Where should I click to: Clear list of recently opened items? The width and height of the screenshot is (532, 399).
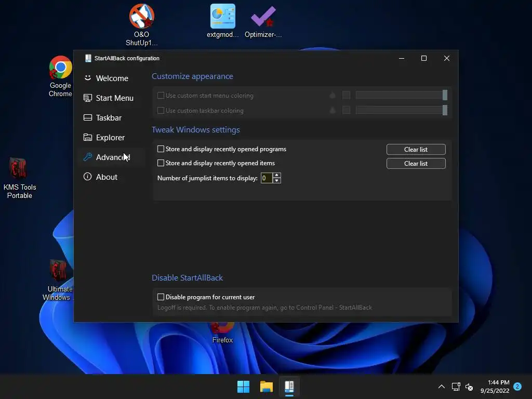pyautogui.click(x=416, y=164)
